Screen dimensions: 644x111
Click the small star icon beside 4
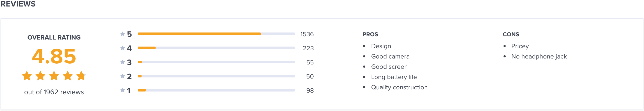pos(123,48)
